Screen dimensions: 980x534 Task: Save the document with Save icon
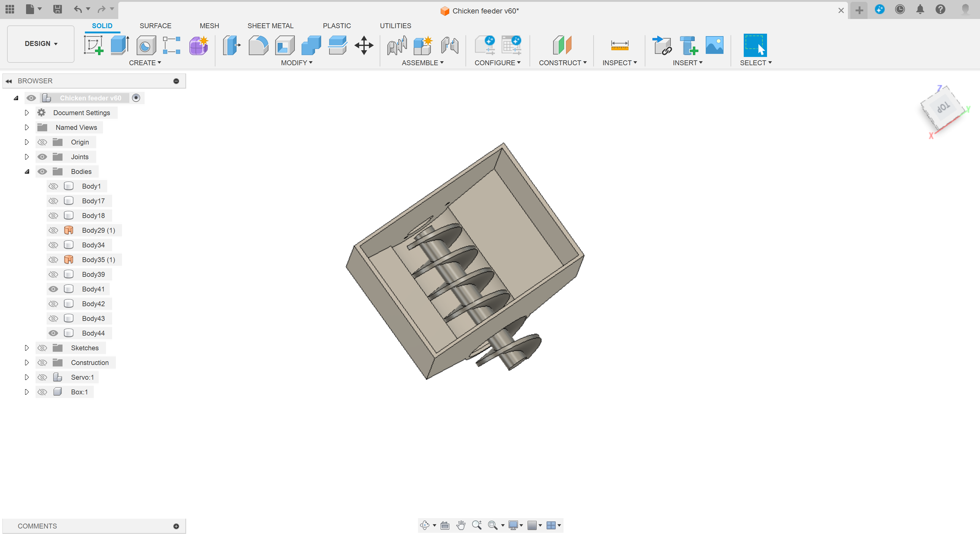pyautogui.click(x=57, y=9)
